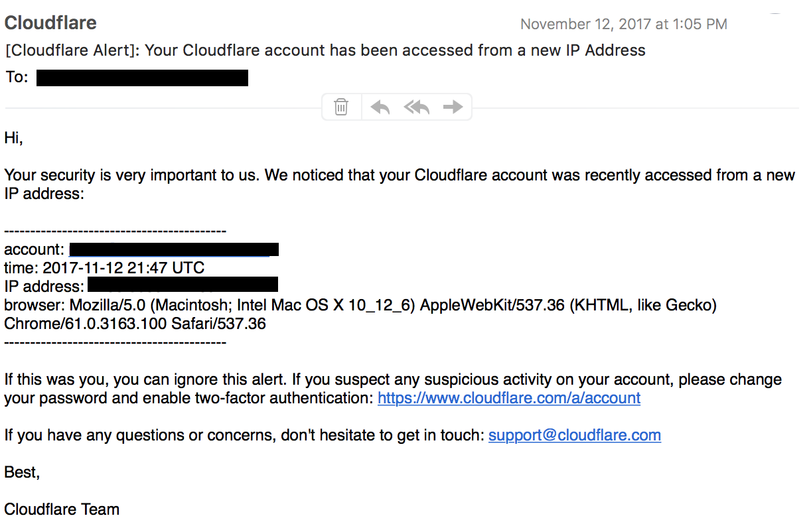Open the cloudflare.com/a/account link
Image resolution: width=811 pixels, height=532 pixels.
click(509, 398)
